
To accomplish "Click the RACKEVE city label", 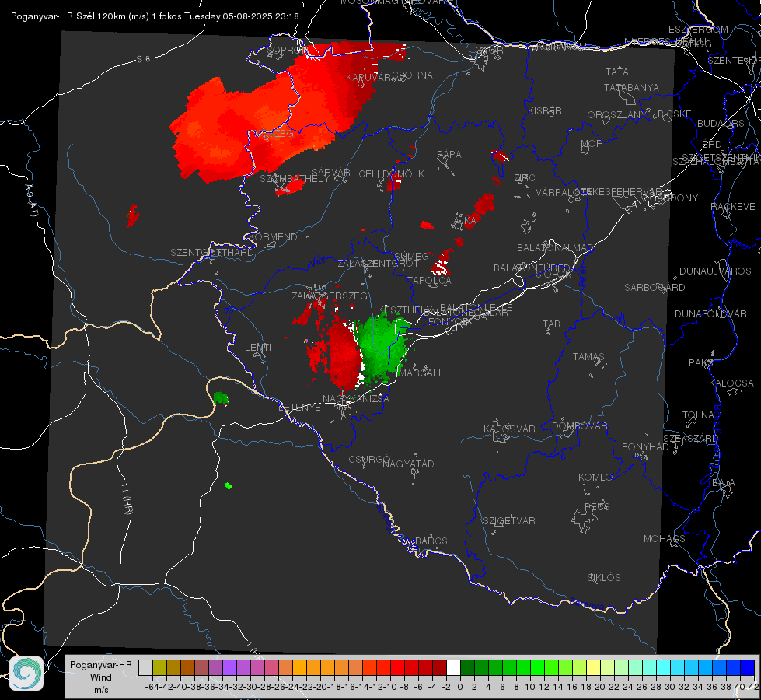I will click(733, 206).
